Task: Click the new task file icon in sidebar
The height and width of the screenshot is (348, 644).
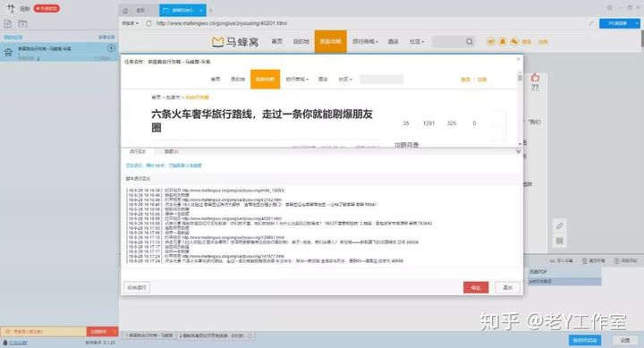Action: point(8,24)
